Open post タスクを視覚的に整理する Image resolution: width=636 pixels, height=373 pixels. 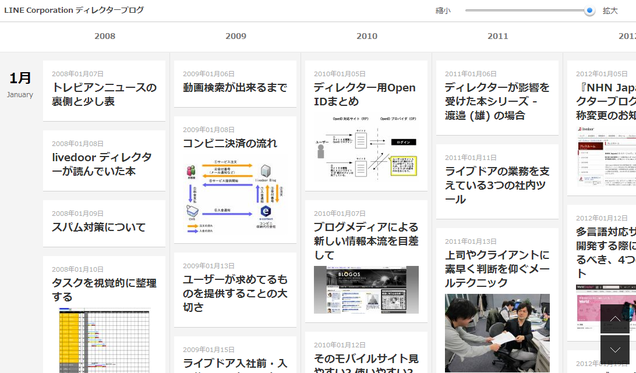[104, 290]
